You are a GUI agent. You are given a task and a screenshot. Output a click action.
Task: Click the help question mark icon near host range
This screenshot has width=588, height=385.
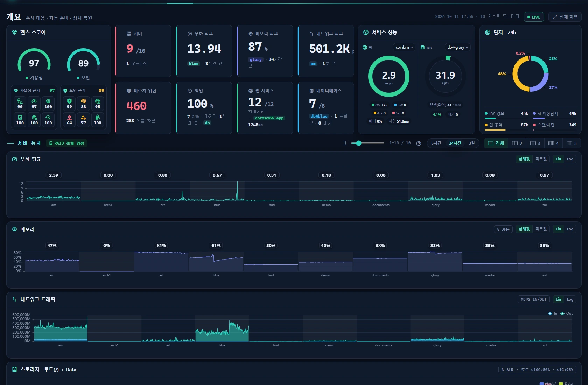pyautogui.click(x=419, y=143)
